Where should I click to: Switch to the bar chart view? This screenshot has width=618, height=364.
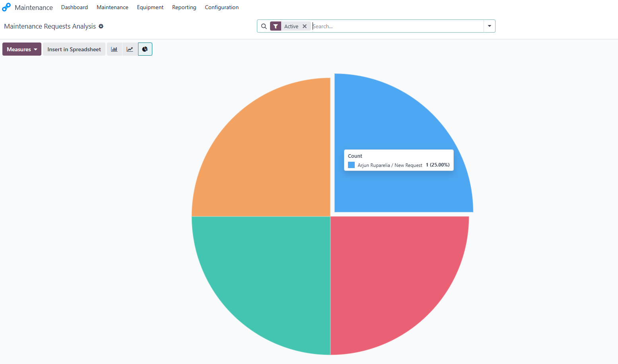click(115, 49)
